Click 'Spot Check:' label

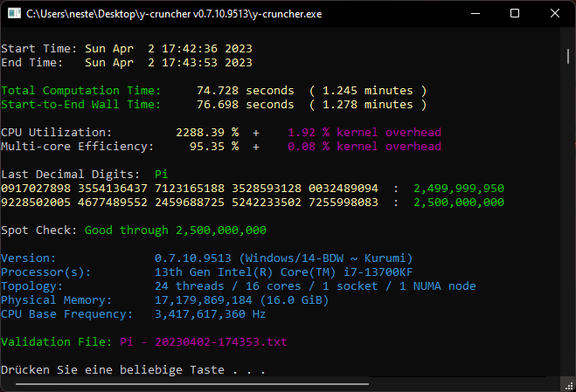click(39, 230)
